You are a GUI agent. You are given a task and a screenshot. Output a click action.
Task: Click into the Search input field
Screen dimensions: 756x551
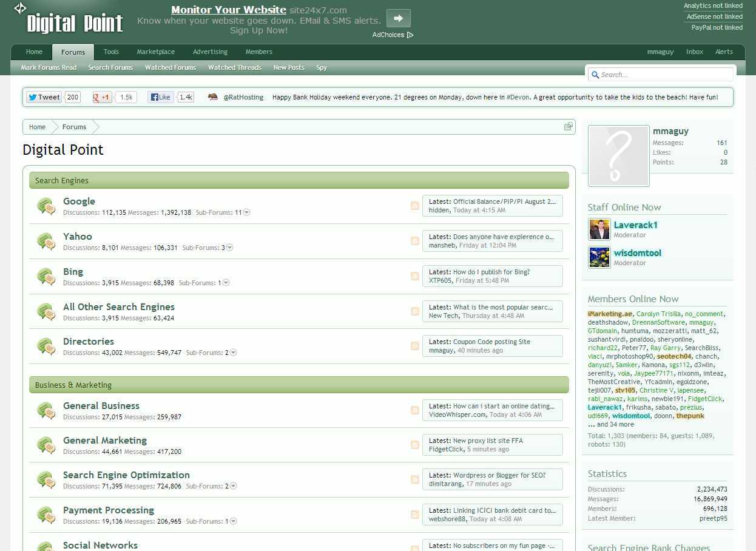(x=664, y=75)
